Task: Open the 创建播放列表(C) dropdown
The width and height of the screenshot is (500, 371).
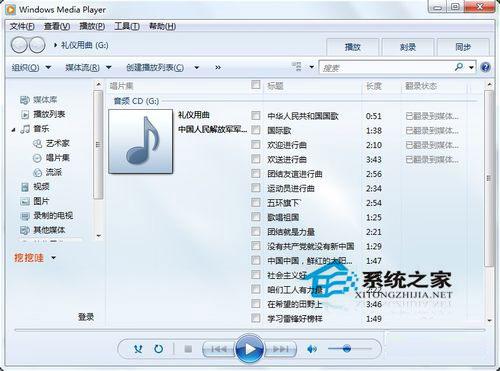Action: coord(162,68)
